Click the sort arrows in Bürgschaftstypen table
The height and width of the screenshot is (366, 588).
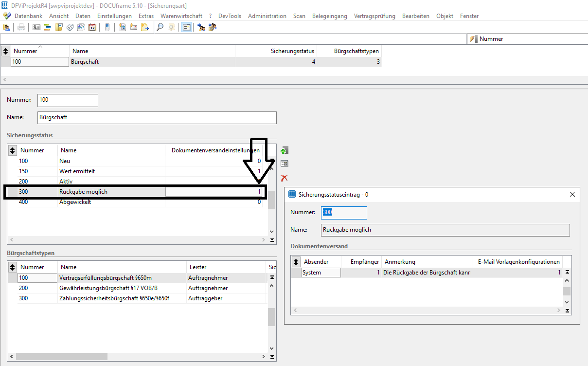pos(13,267)
